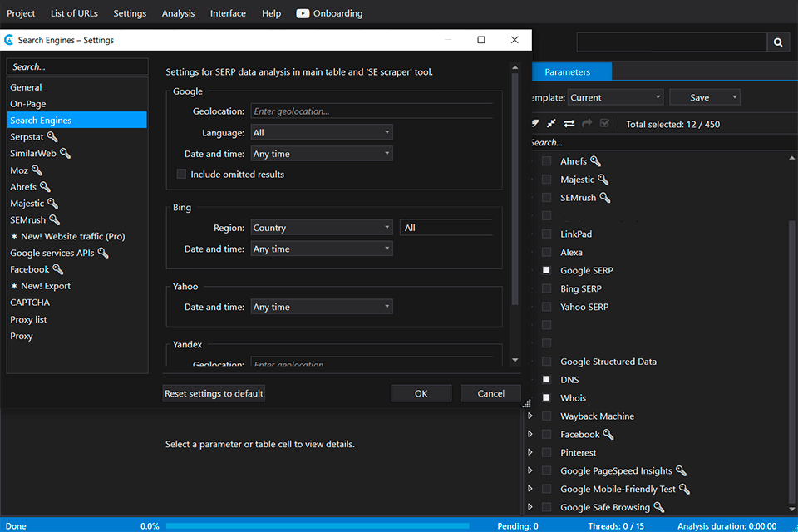Click the analysis progress bar
This screenshot has height=532, width=798.
point(318,526)
